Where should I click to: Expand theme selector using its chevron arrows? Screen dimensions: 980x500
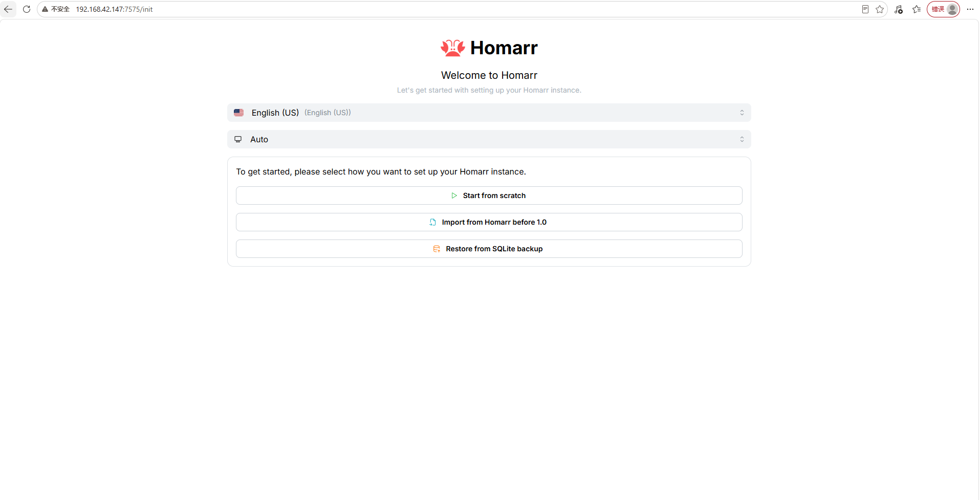tap(742, 139)
